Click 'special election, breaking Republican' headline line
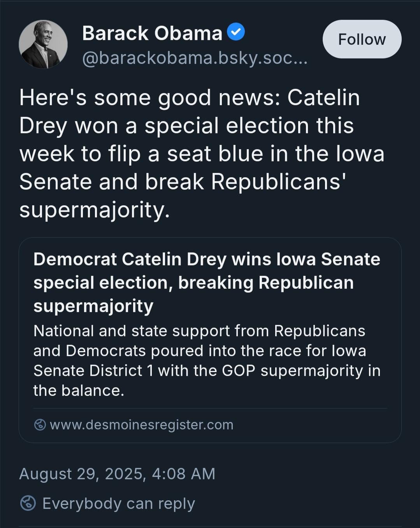 click(x=193, y=283)
